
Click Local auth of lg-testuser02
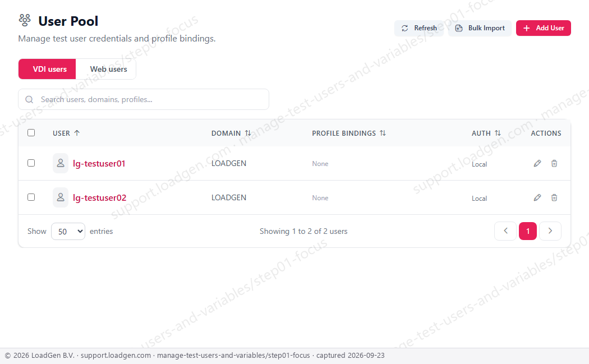tap(479, 199)
